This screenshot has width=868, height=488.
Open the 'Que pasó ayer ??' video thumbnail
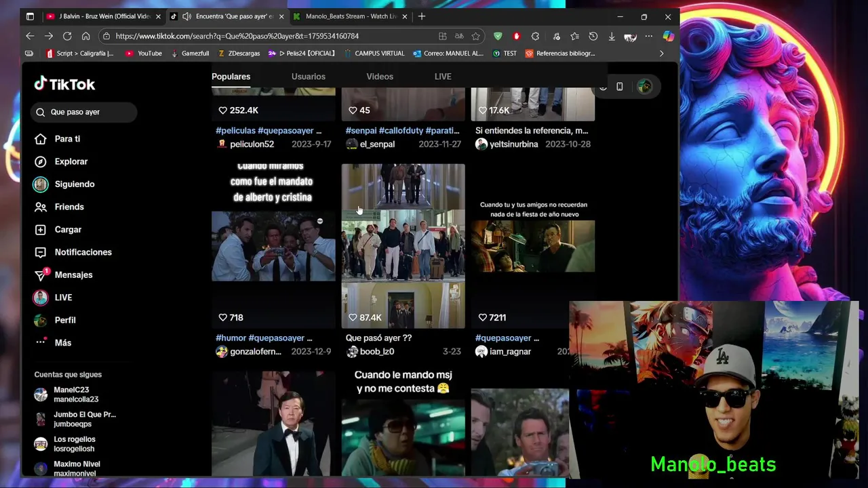pyautogui.click(x=403, y=246)
